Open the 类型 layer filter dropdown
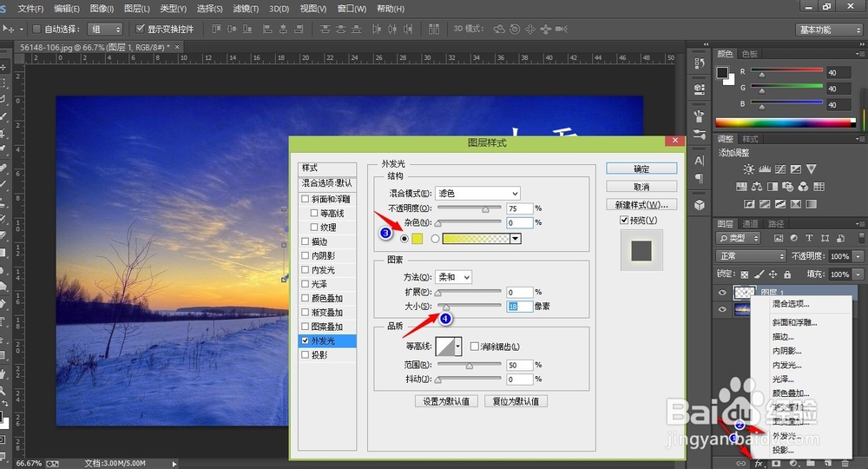 (x=739, y=238)
